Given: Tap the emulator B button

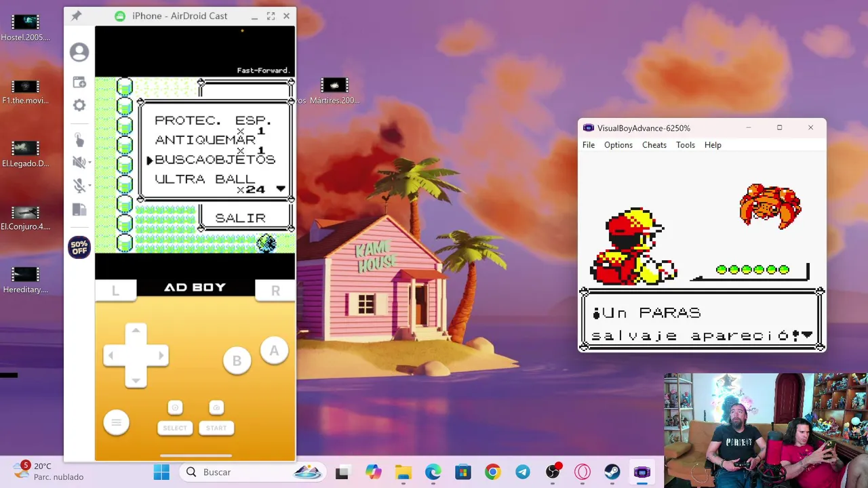Looking at the screenshot, I should point(237,361).
